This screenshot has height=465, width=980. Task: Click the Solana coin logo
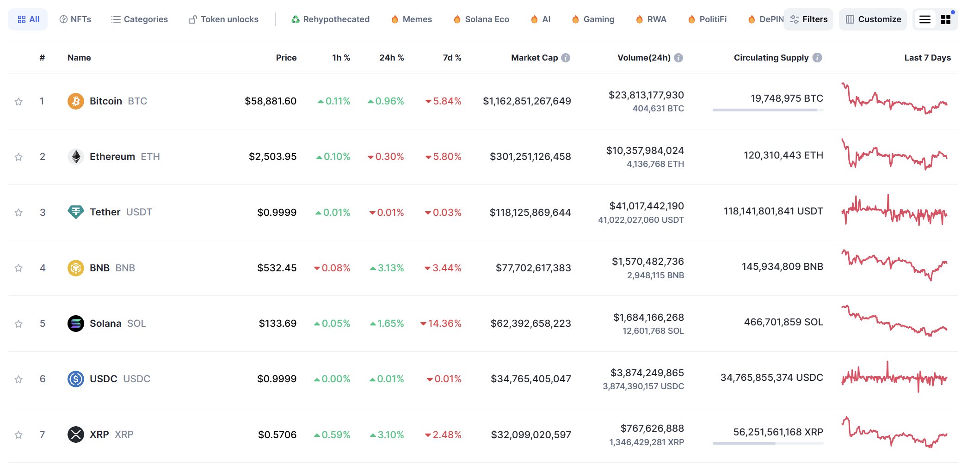pyautogui.click(x=76, y=324)
